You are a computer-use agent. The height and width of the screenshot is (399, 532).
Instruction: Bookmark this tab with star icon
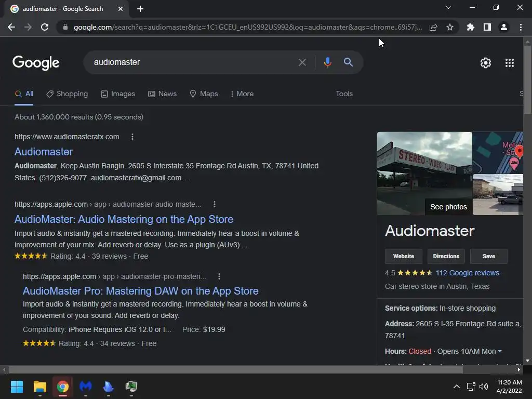[x=449, y=27]
